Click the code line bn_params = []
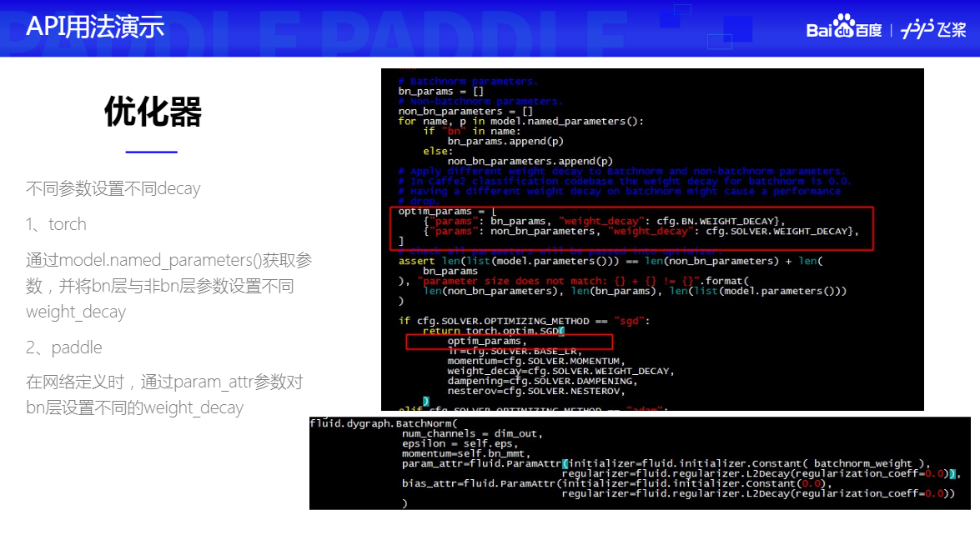Viewport: 980px width, 540px height. (x=441, y=91)
